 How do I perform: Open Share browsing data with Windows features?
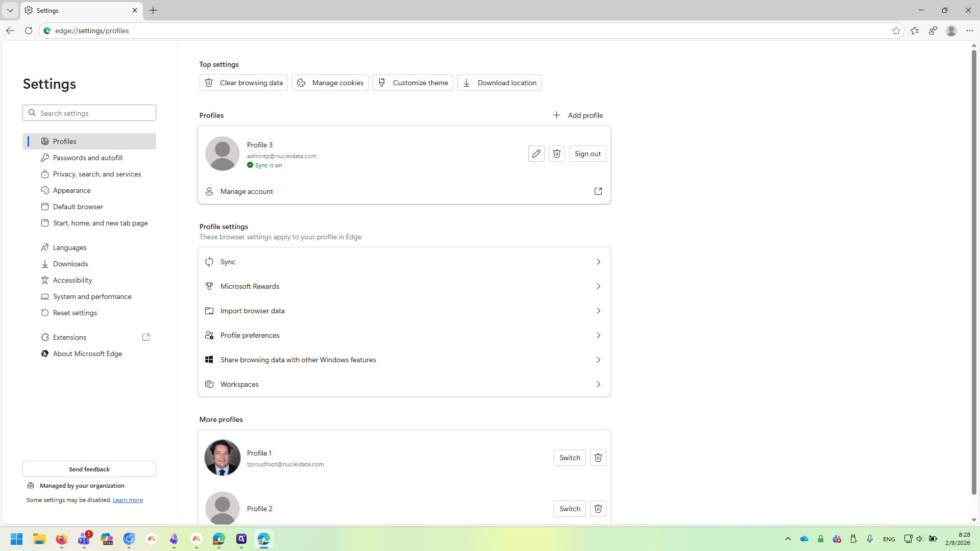404,360
